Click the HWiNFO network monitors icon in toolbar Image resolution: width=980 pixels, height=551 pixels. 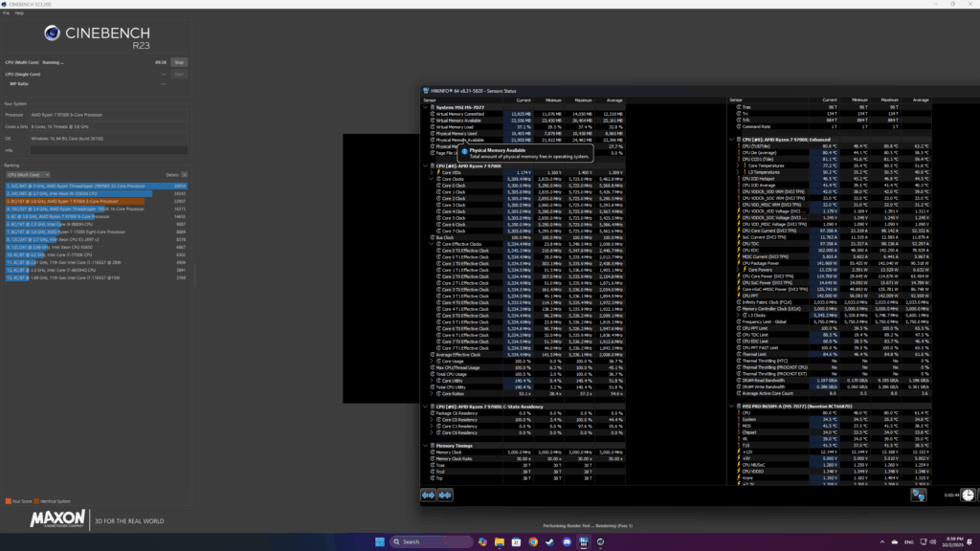point(918,496)
